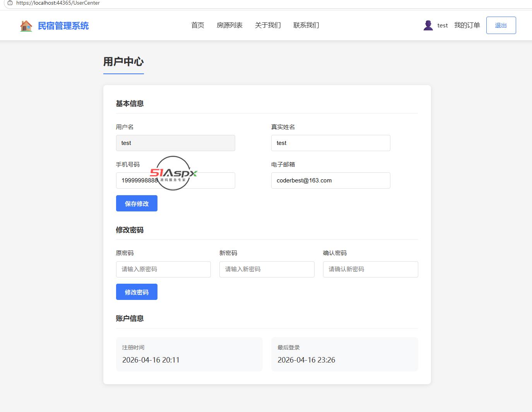The width and height of the screenshot is (532, 412).
Task: Go to 首页 in the navigation
Action: [x=198, y=25]
